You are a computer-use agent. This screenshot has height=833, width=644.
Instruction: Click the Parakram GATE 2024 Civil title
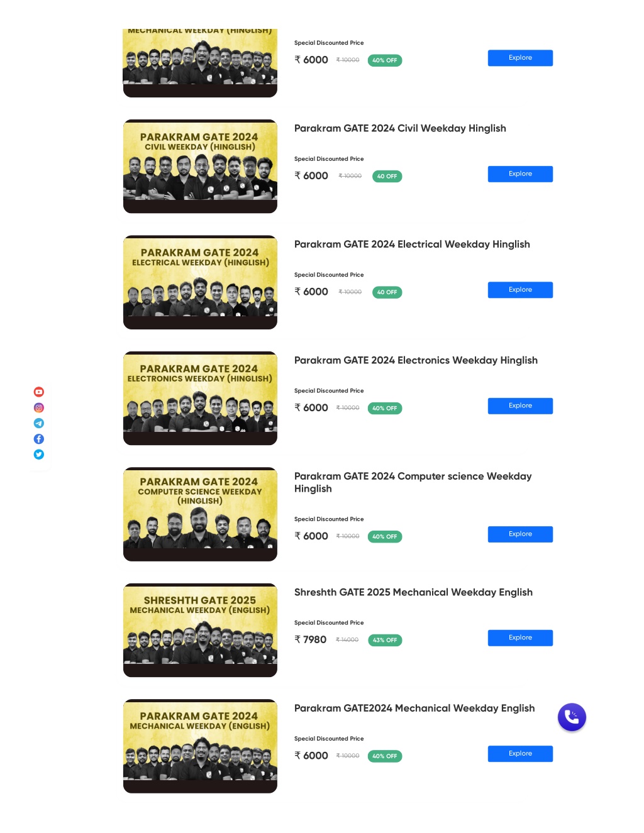pyautogui.click(x=400, y=128)
